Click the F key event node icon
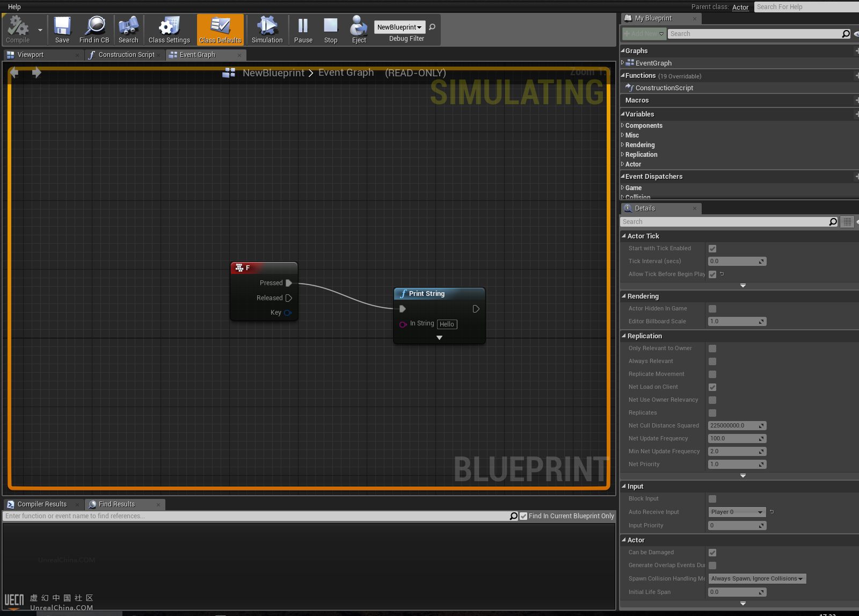This screenshot has height=616, width=859. (x=239, y=267)
